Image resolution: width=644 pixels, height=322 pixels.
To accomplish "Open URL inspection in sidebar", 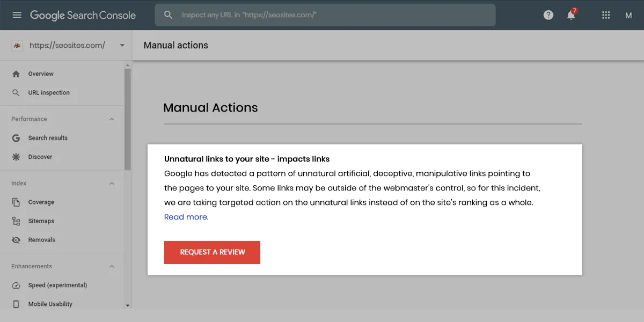I will point(49,93).
